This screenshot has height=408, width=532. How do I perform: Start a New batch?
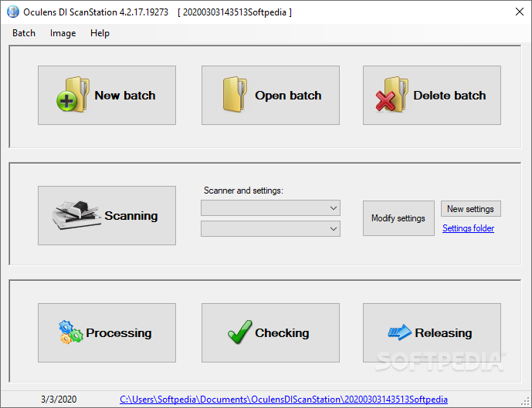(x=107, y=95)
